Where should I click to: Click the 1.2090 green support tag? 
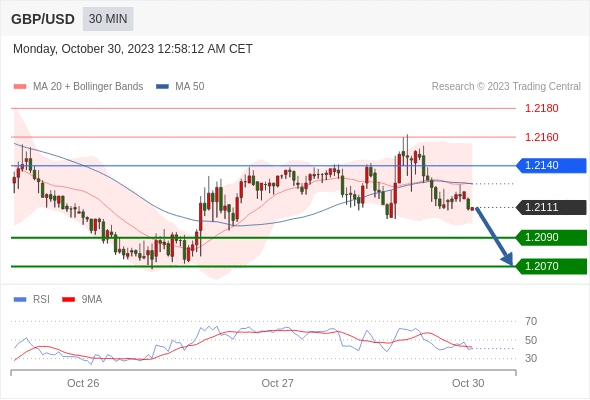551,238
